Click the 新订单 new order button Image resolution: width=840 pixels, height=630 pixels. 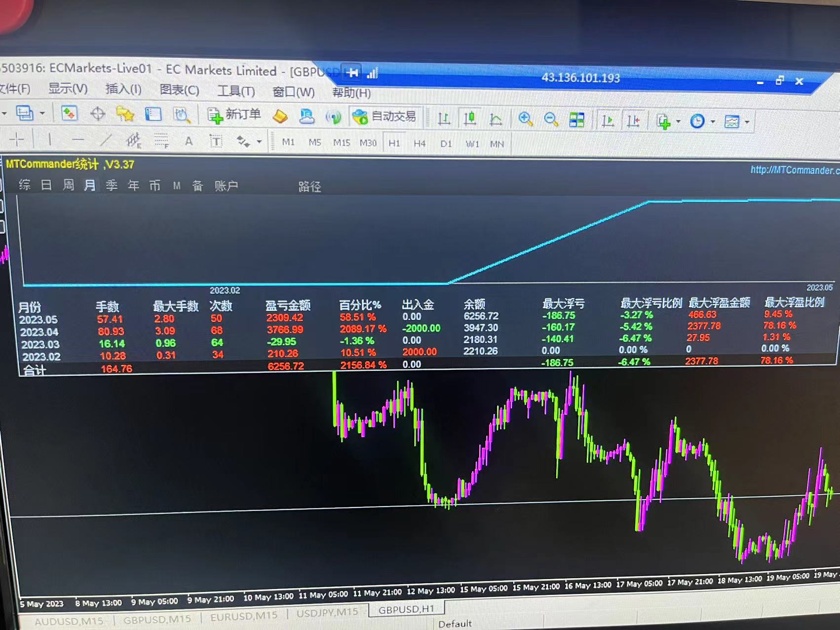(234, 115)
